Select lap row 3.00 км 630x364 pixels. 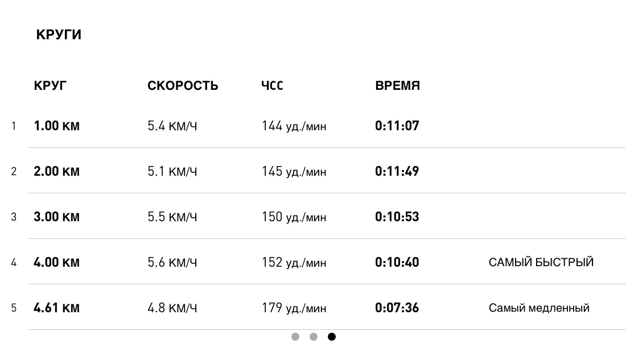[57, 217]
